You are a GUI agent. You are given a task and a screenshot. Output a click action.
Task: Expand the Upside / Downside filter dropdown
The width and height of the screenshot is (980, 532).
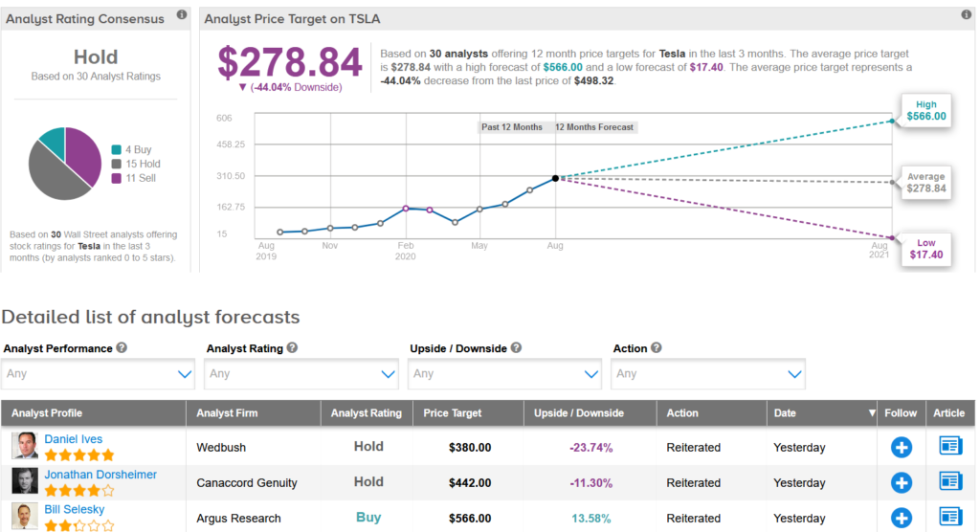pos(504,374)
